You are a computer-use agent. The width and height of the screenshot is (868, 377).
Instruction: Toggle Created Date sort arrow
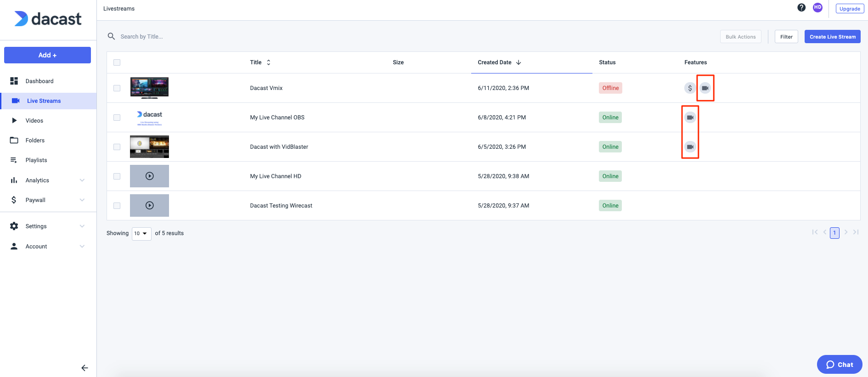pyautogui.click(x=519, y=62)
